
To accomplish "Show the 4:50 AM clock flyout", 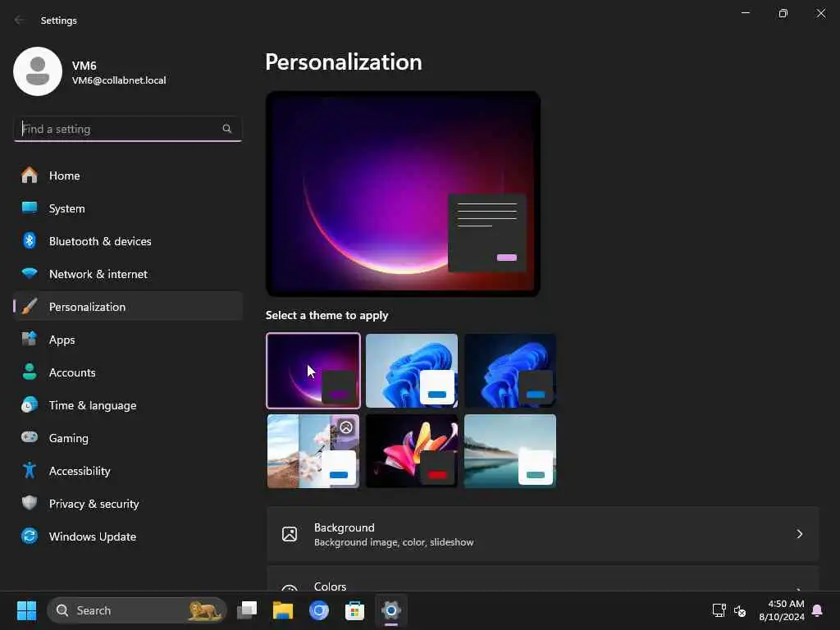I will pos(782,610).
